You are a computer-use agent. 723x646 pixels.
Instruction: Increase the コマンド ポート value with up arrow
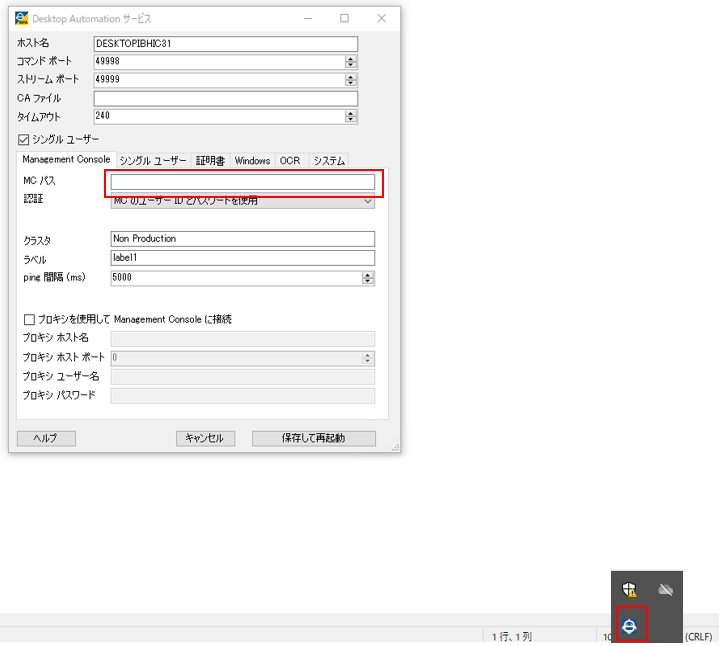351,59
